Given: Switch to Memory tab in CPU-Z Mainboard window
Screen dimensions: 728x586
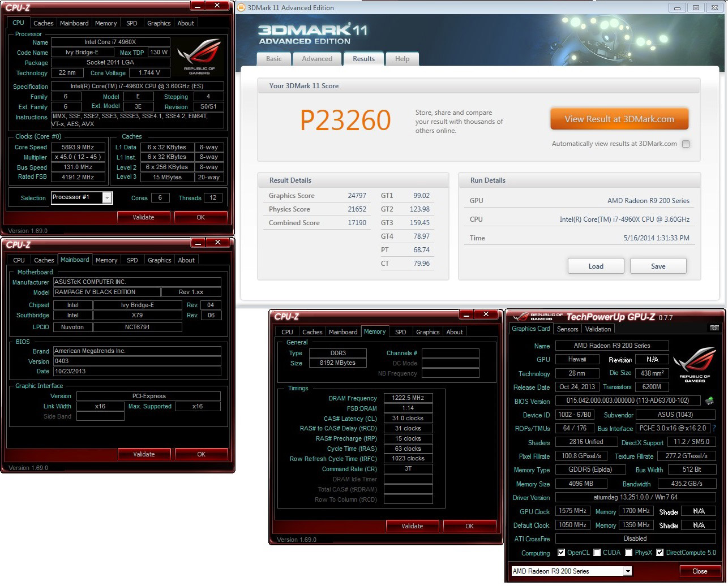Looking at the screenshot, I should [x=106, y=260].
